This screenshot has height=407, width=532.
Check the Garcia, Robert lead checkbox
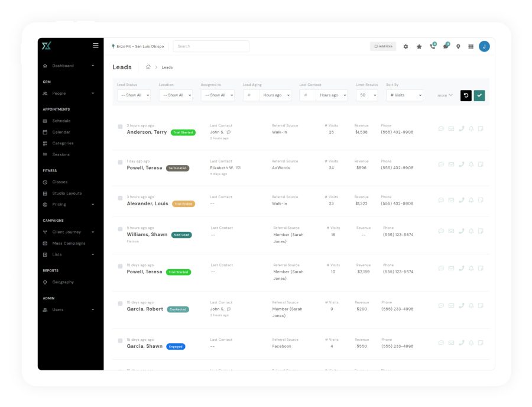point(120,303)
